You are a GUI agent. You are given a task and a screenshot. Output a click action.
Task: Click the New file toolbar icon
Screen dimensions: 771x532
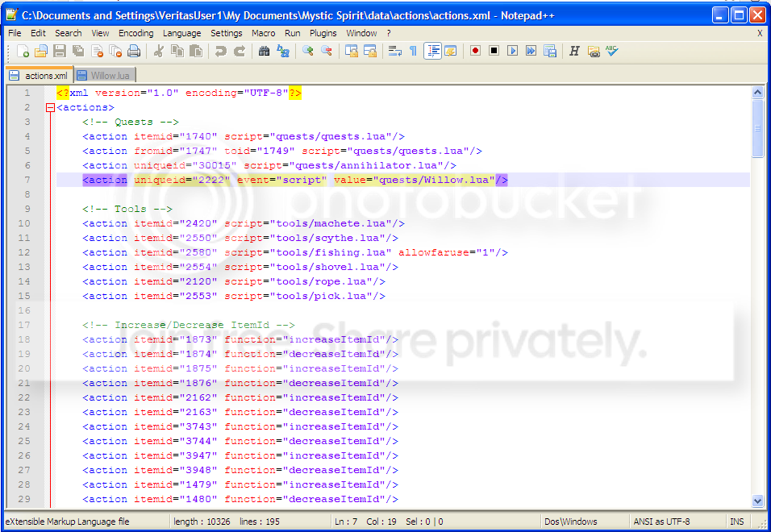(23, 51)
